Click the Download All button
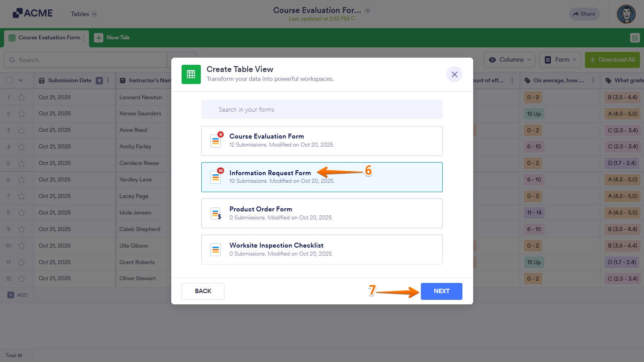 click(612, 60)
